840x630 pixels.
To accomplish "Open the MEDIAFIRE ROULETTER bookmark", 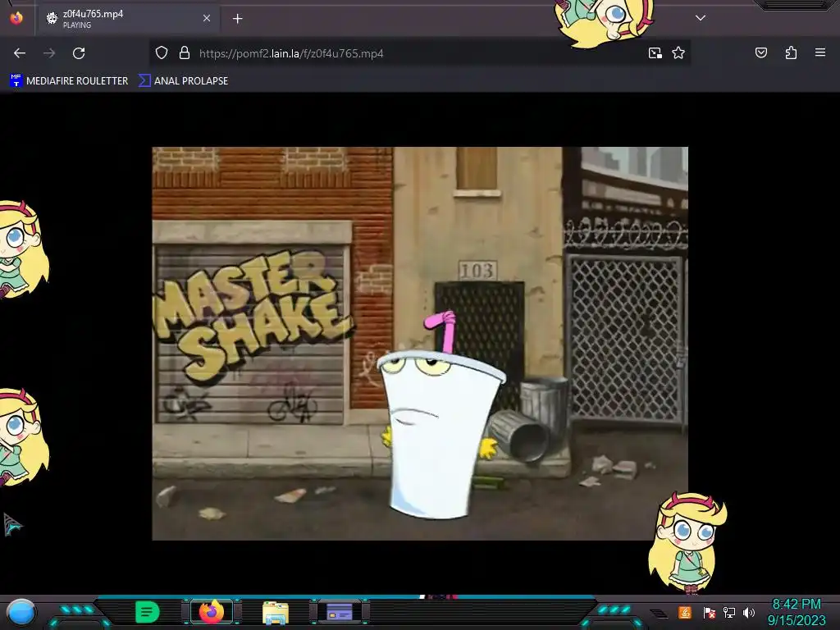I will point(69,81).
